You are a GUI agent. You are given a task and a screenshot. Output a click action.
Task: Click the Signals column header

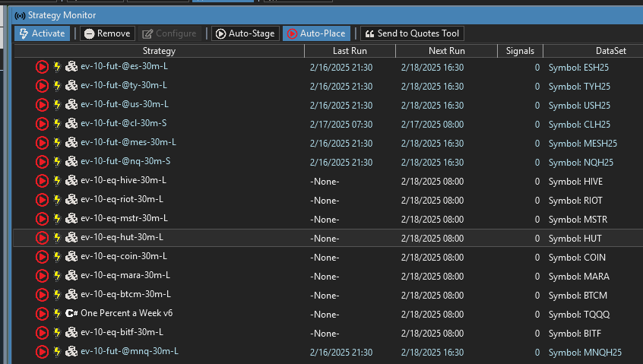tap(521, 51)
